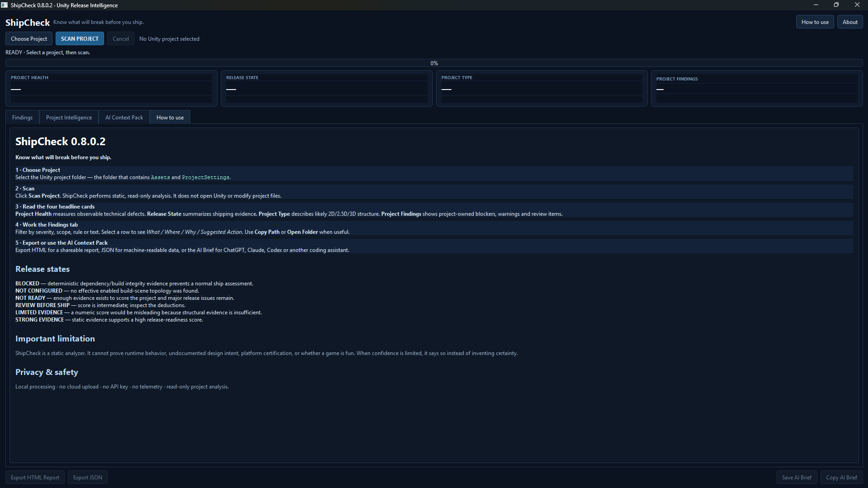Open the About dialog
The width and height of the screenshot is (868, 488).
(x=850, y=22)
